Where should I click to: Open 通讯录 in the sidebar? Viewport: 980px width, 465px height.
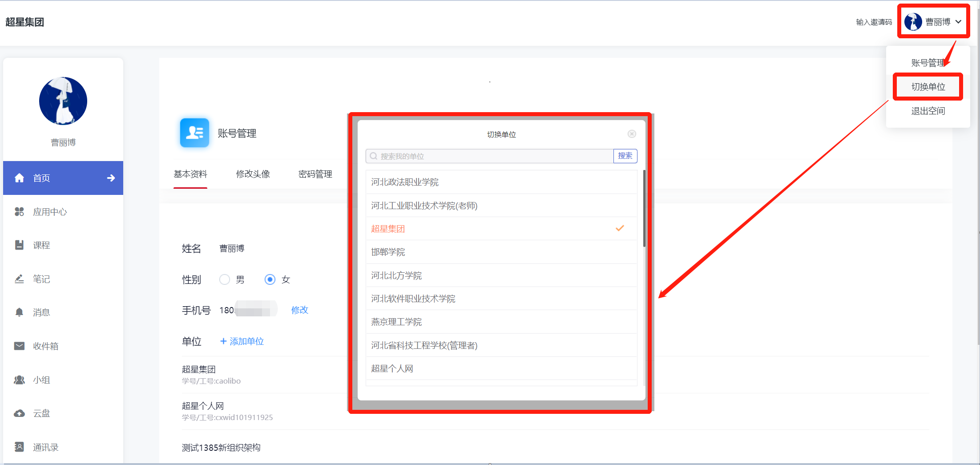click(x=63, y=447)
